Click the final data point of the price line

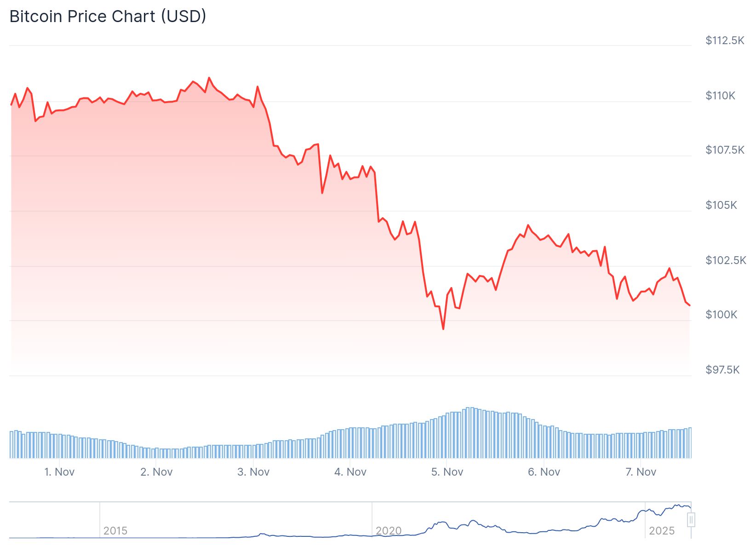click(x=689, y=305)
